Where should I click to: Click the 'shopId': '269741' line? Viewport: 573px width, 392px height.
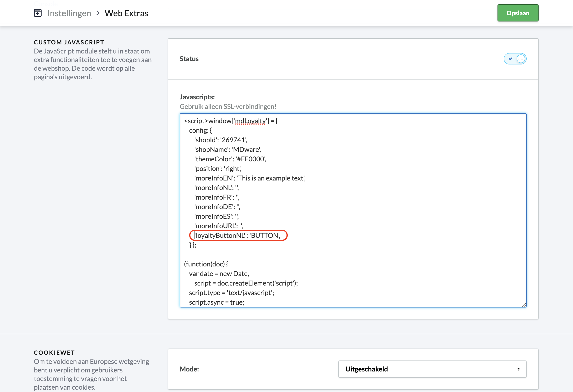pyautogui.click(x=221, y=140)
